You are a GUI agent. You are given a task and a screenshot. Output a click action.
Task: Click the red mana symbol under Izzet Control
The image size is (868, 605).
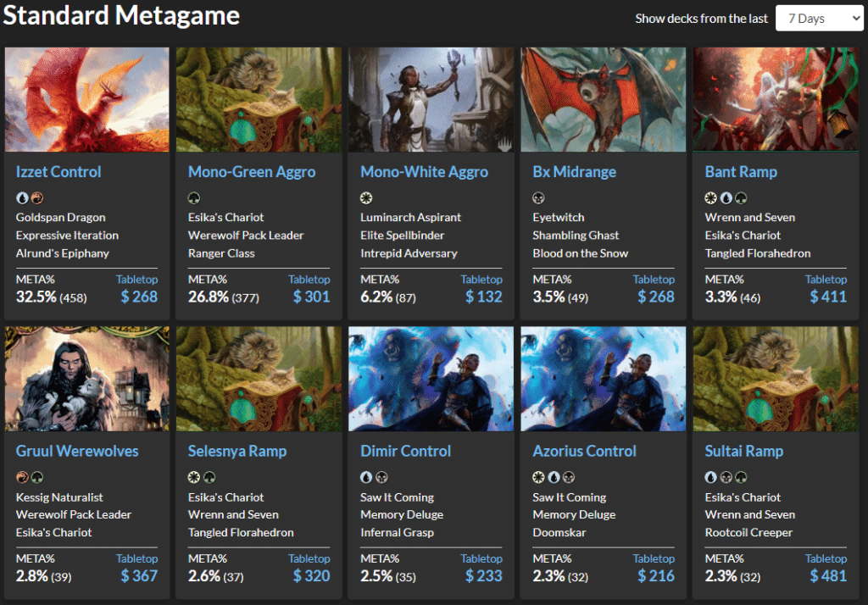36,198
